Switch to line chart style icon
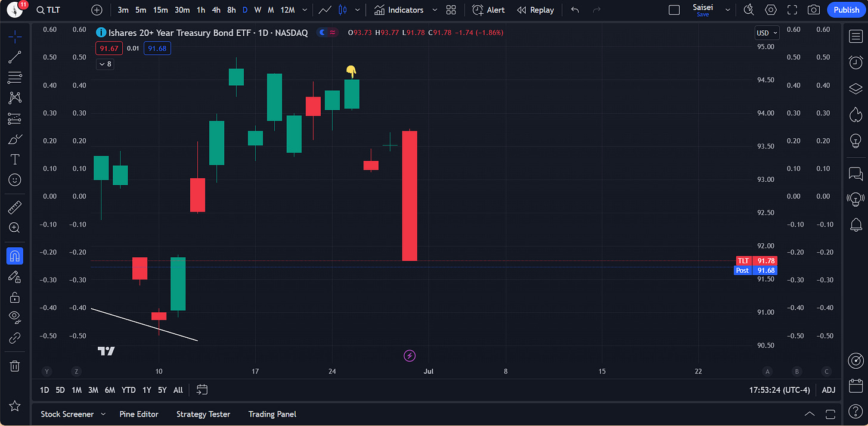Image resolution: width=868 pixels, height=426 pixels. pyautogui.click(x=325, y=10)
